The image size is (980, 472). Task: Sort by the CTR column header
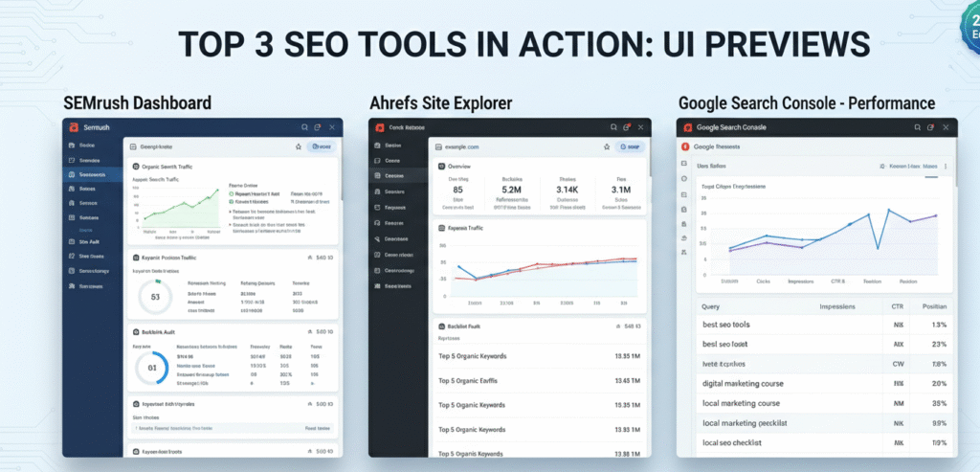click(898, 307)
